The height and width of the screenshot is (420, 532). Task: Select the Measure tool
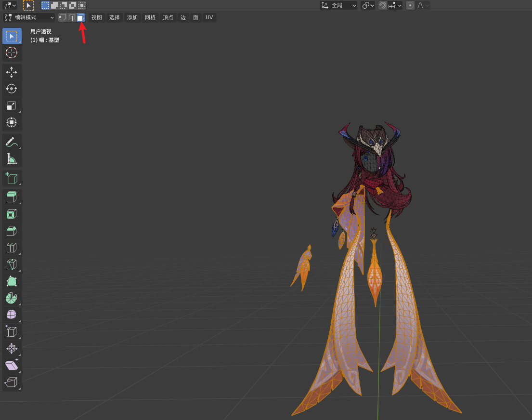tap(12, 158)
